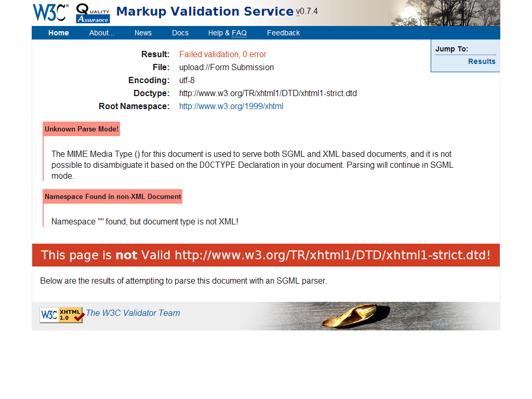Click the W3C logo icon
532x399 pixels.
[50, 13]
